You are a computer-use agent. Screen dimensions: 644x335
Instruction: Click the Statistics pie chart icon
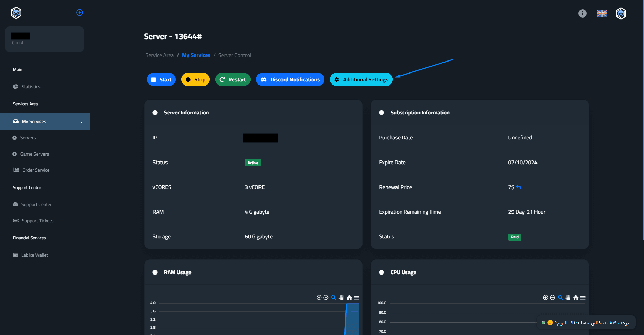15,87
